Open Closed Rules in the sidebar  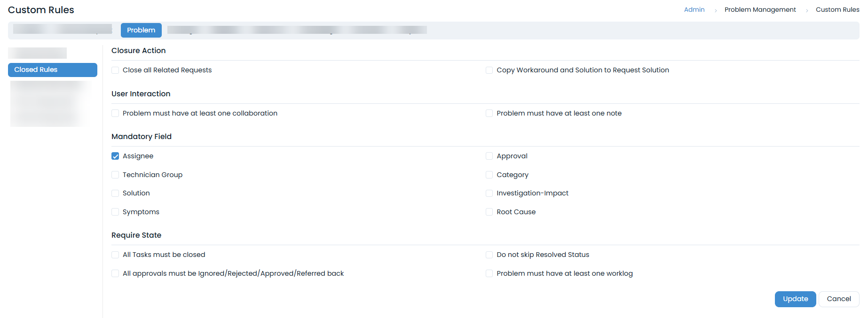point(52,70)
